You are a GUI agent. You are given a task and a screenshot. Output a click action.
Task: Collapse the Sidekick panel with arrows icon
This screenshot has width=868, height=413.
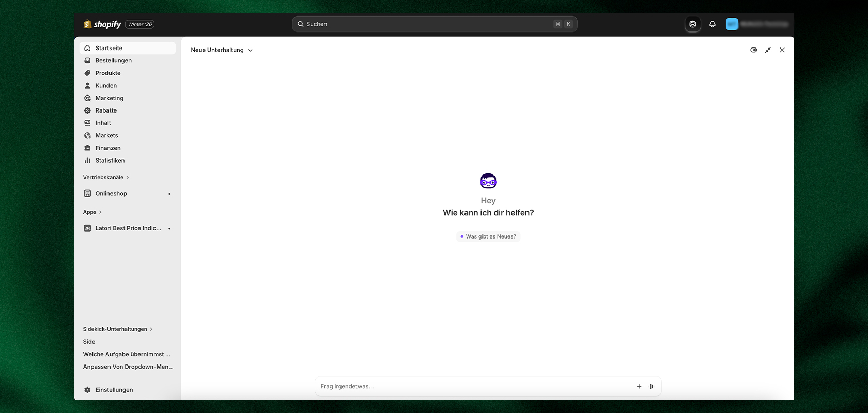pyautogui.click(x=768, y=50)
